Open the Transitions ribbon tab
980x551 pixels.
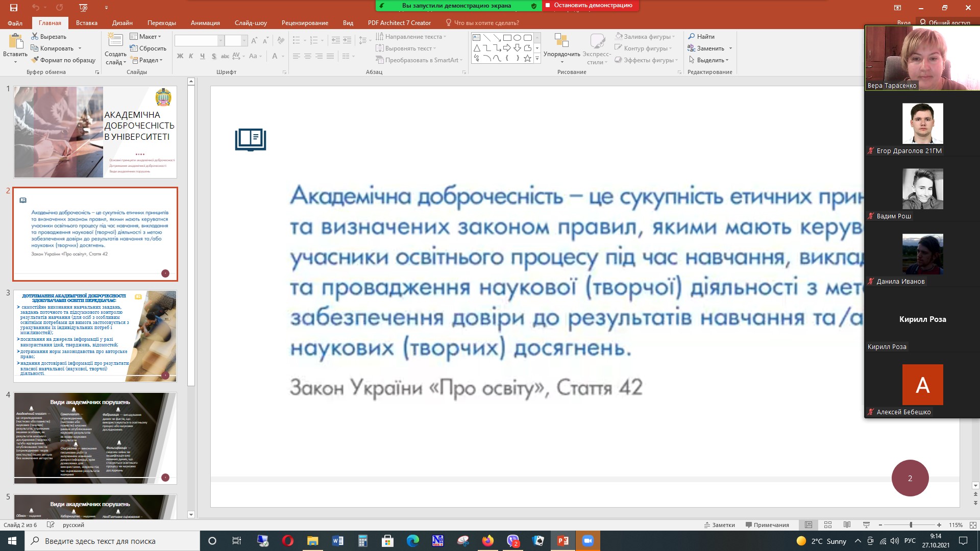tap(161, 23)
